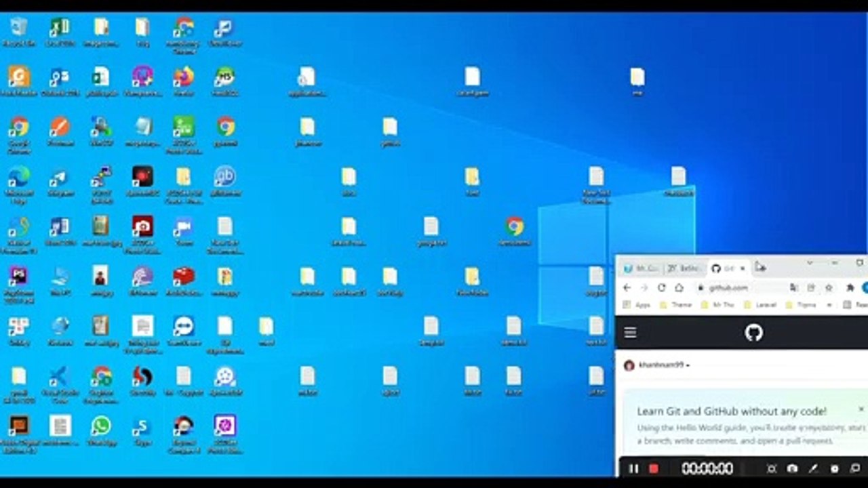
Task: Bookmark this page with the star icon
Action: [829, 287]
